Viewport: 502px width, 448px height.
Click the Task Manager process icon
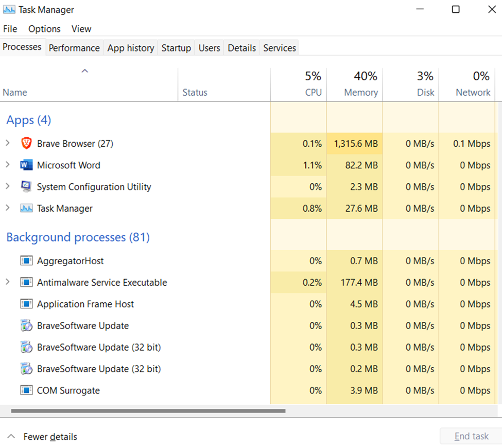pyautogui.click(x=26, y=209)
